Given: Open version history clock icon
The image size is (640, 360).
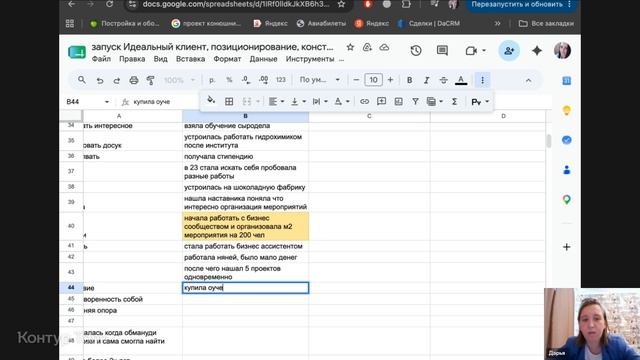Looking at the screenshot, I should (416, 51).
